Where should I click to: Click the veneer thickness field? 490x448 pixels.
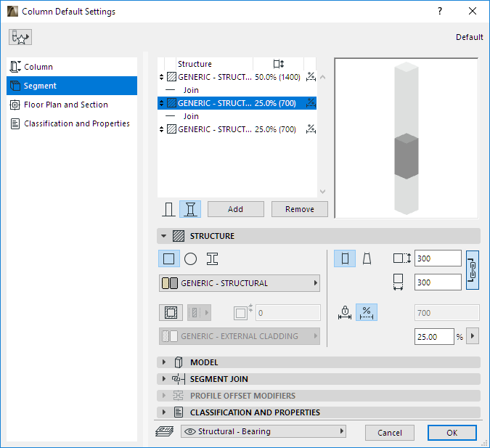[287, 313]
